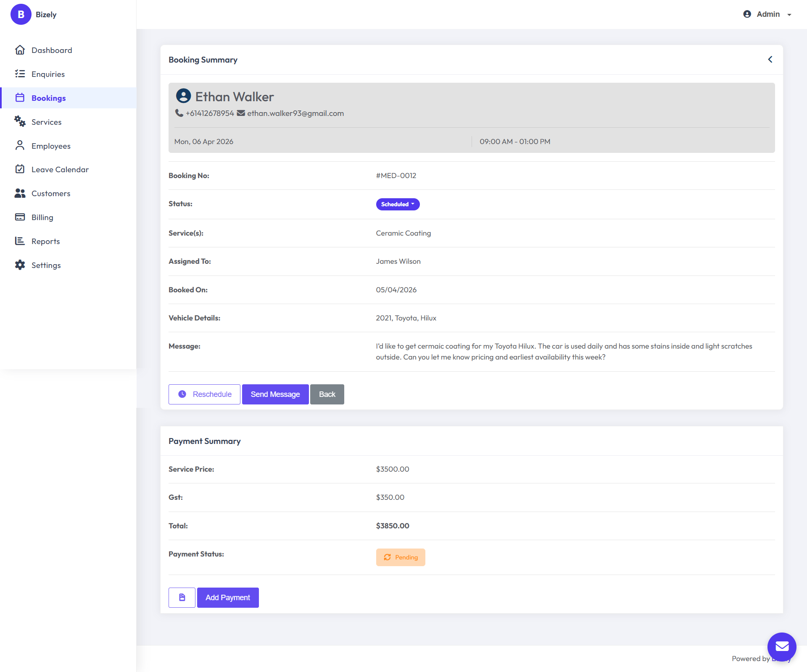Image resolution: width=807 pixels, height=672 pixels.
Task: Click the time 09:00 AM - 01:00 PM
Action: tap(515, 142)
